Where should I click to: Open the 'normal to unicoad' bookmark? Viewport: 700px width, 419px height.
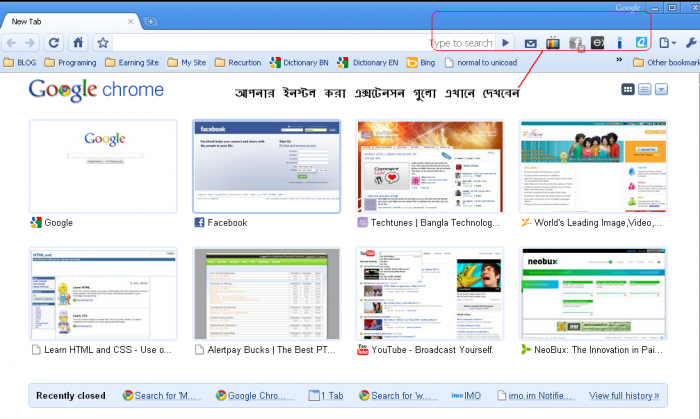tap(481, 62)
